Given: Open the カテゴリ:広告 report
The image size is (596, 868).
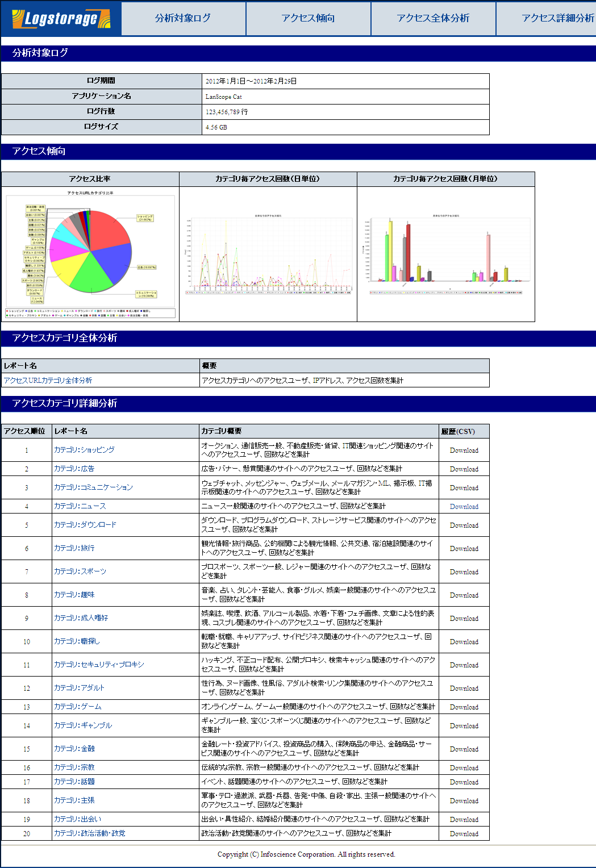Looking at the screenshot, I should [x=74, y=469].
